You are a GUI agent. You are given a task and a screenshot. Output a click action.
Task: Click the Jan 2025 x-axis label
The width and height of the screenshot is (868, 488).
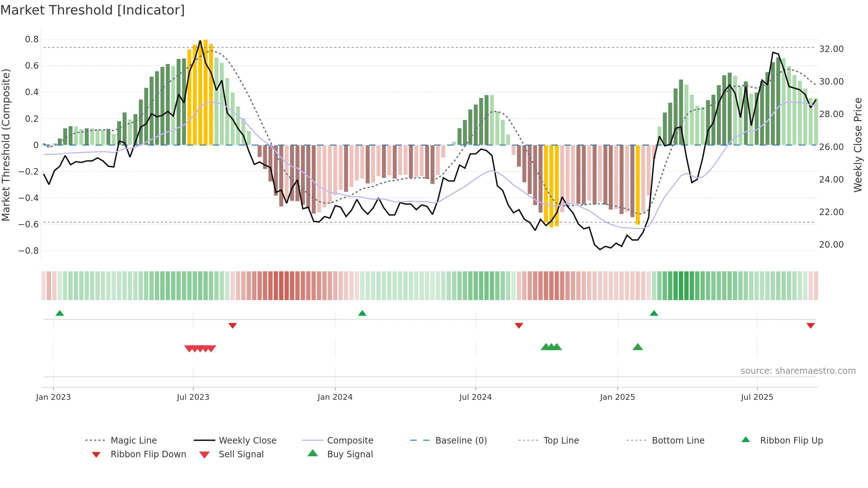click(x=618, y=397)
